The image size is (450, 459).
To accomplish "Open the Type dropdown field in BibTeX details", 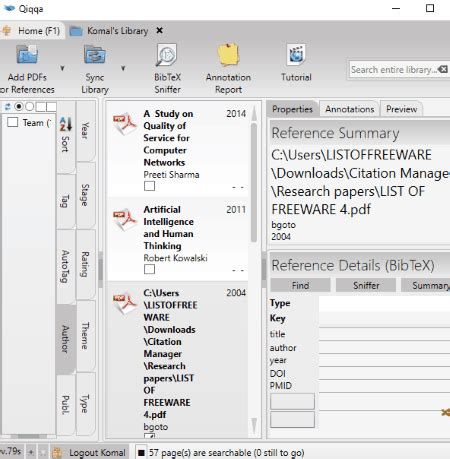I will click(x=384, y=303).
